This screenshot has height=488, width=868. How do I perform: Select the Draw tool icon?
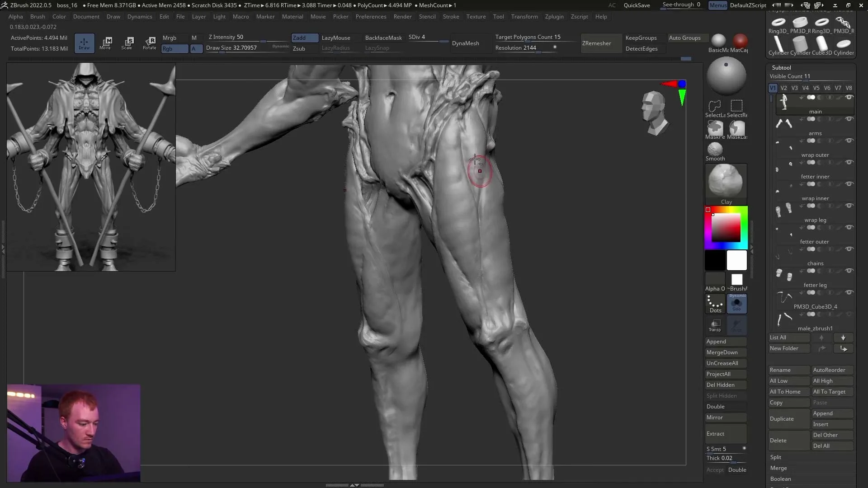tap(84, 43)
